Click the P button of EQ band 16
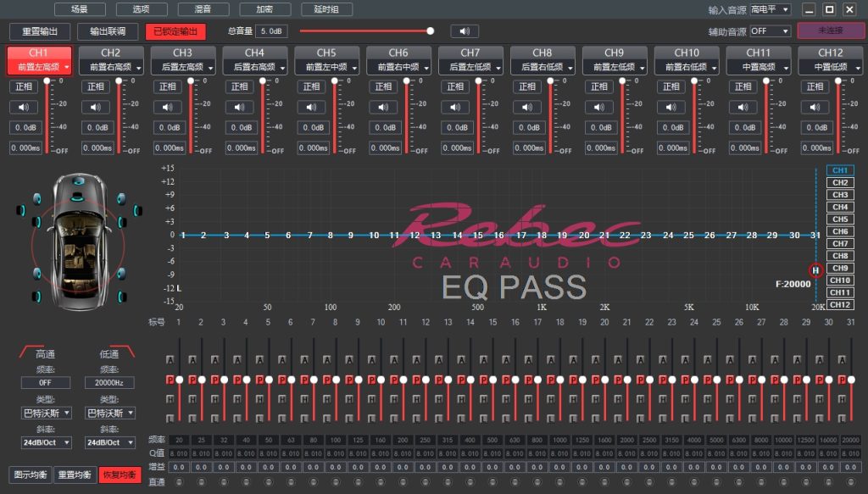 point(506,380)
